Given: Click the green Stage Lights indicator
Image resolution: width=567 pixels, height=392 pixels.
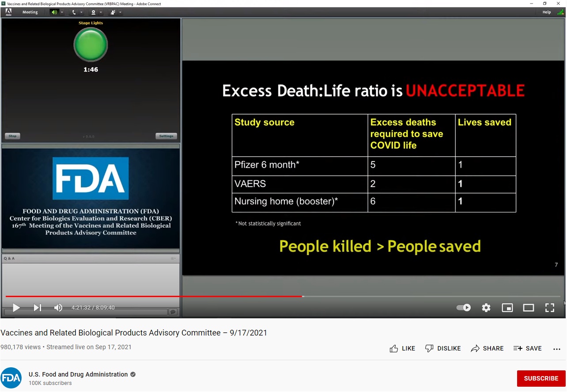Looking at the screenshot, I should 91,45.
